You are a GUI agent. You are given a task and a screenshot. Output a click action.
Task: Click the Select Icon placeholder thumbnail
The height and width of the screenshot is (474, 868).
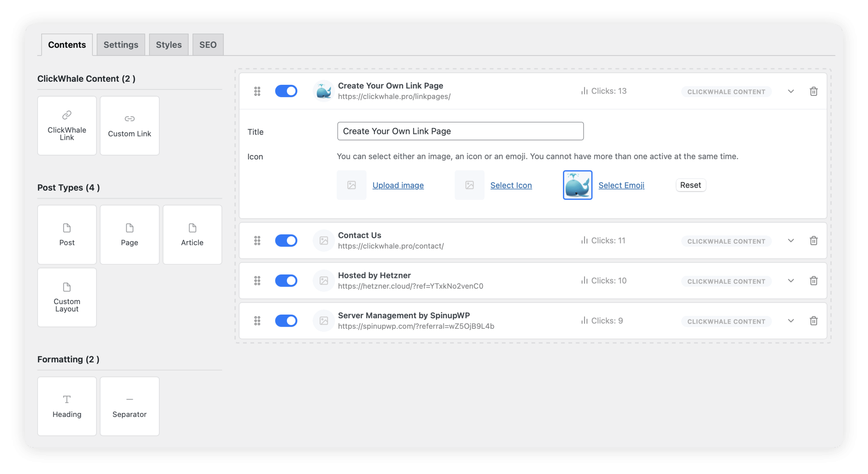pos(470,185)
